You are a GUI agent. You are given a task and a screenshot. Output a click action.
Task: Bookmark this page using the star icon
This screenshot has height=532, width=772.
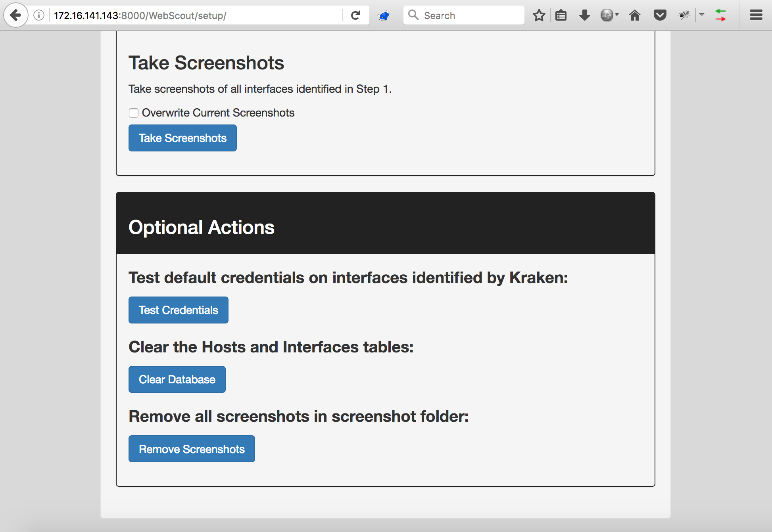(x=539, y=15)
